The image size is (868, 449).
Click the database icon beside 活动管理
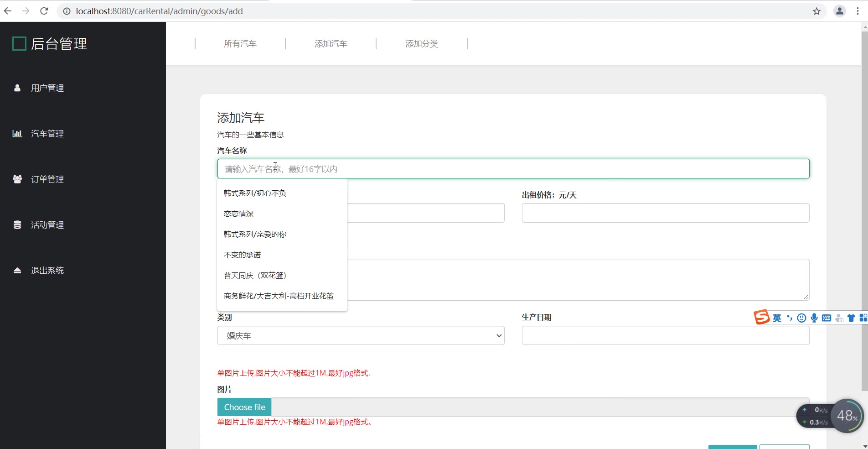(x=17, y=225)
